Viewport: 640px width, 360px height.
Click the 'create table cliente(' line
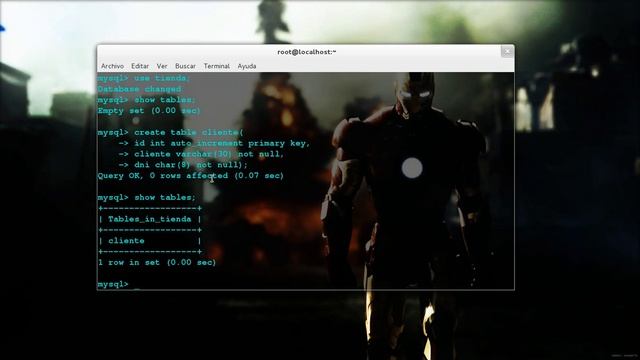(x=171, y=132)
